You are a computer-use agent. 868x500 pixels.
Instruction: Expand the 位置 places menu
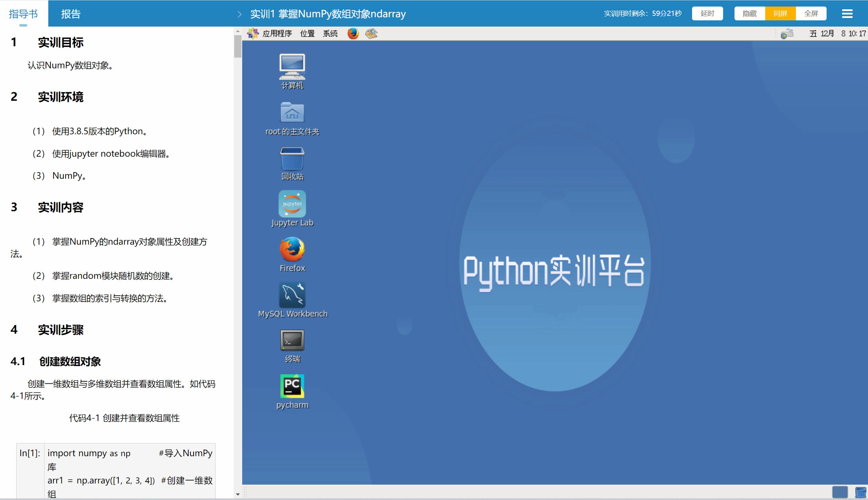pyautogui.click(x=307, y=33)
